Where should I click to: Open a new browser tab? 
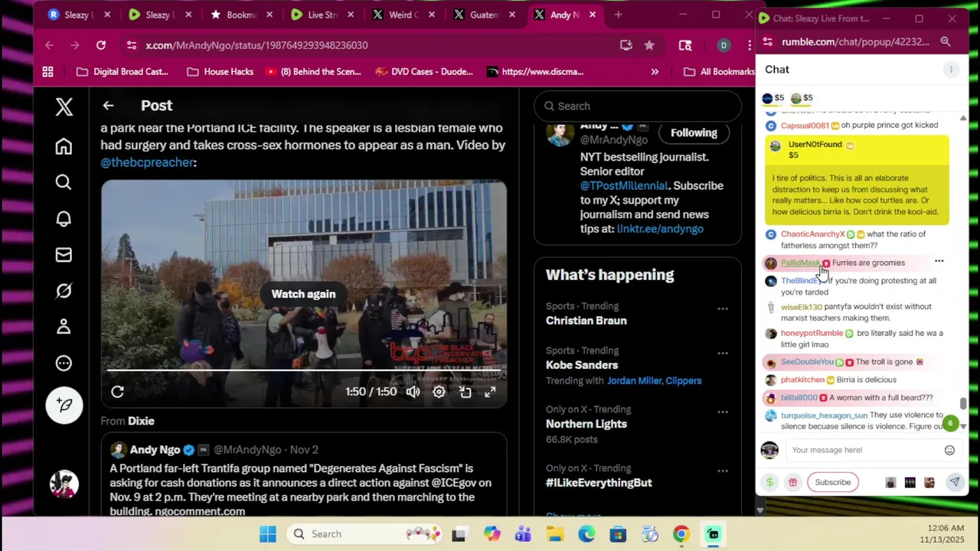coord(618,15)
